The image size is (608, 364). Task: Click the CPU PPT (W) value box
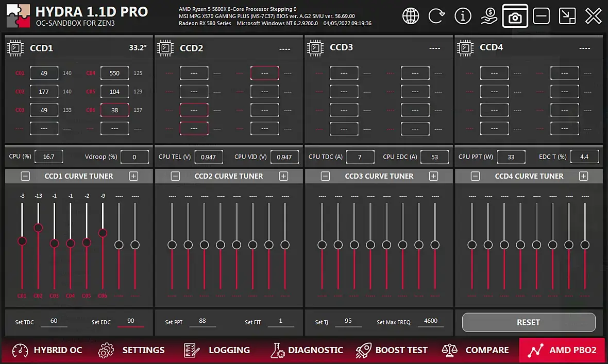point(511,157)
